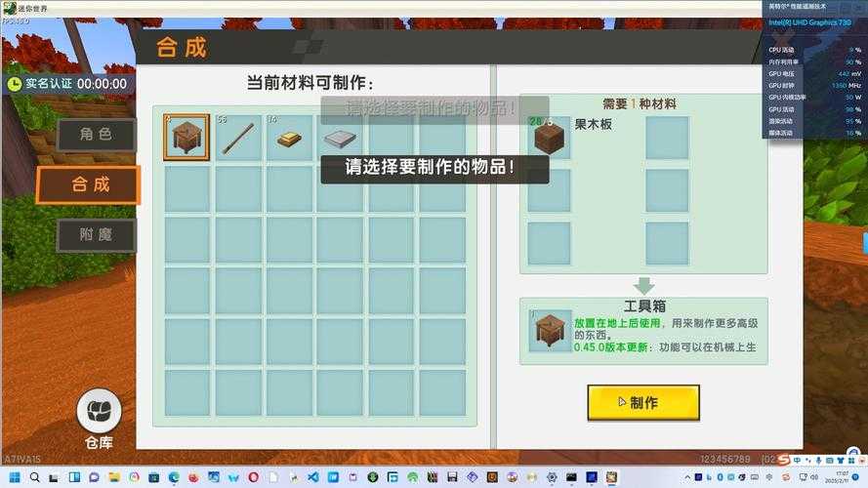Open File Explorer from the taskbar

point(114,477)
